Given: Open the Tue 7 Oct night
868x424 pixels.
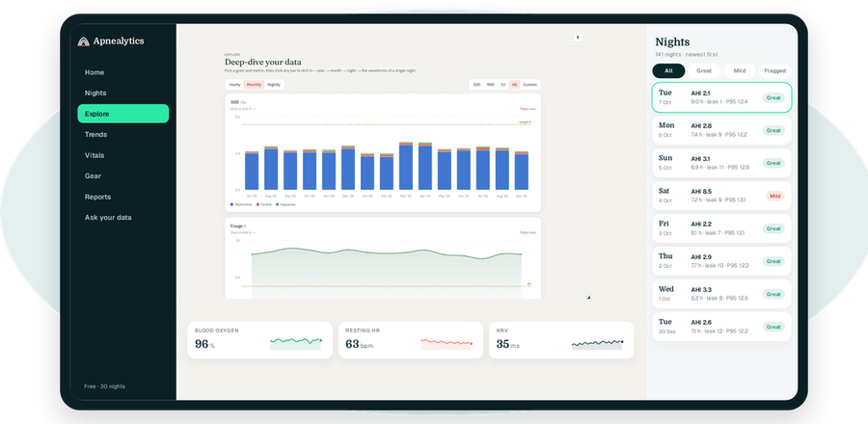Looking at the screenshot, I should 721,97.
